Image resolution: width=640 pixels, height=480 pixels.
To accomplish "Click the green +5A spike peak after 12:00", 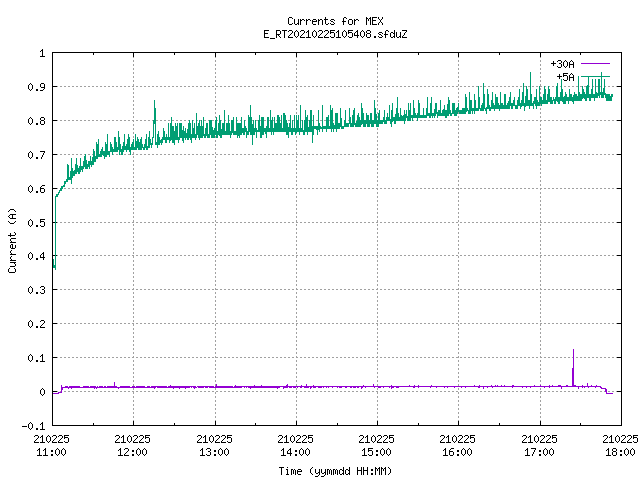I will coord(154,101).
